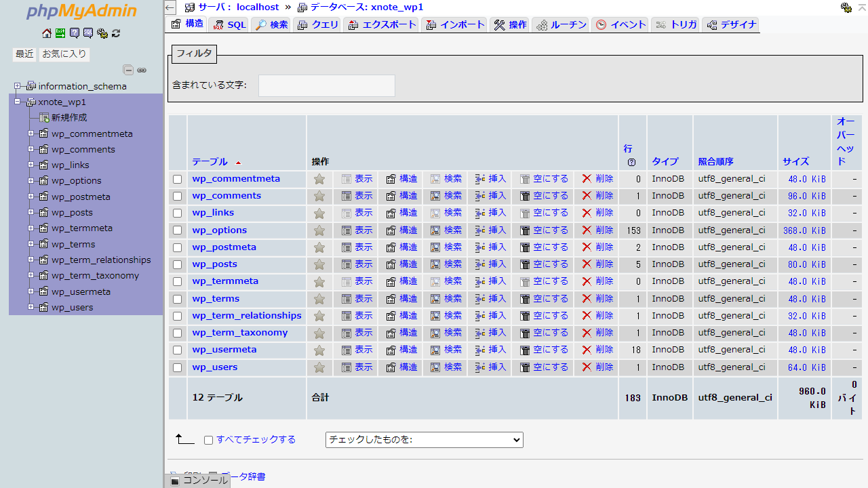Click the 空にする empty link for wp_links

(x=544, y=213)
